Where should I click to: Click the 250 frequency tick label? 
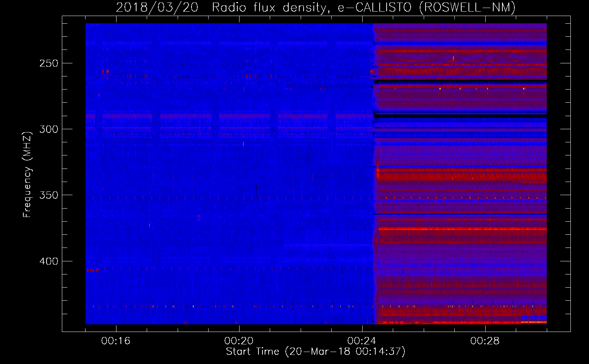click(x=49, y=63)
